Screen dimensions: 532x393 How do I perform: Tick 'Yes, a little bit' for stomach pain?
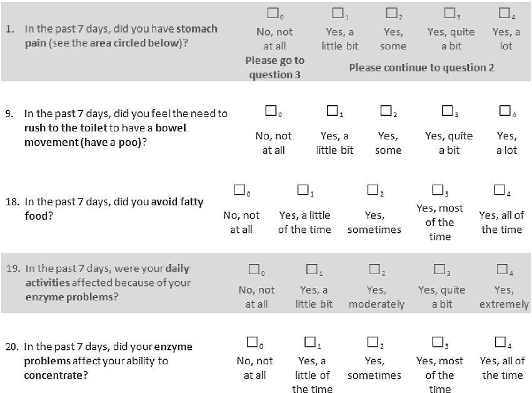[x=338, y=12]
